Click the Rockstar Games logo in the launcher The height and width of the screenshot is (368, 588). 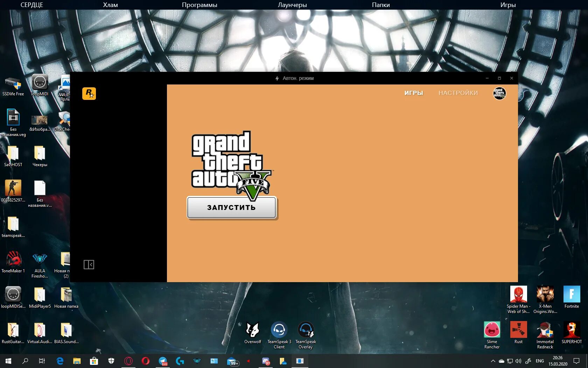89,94
